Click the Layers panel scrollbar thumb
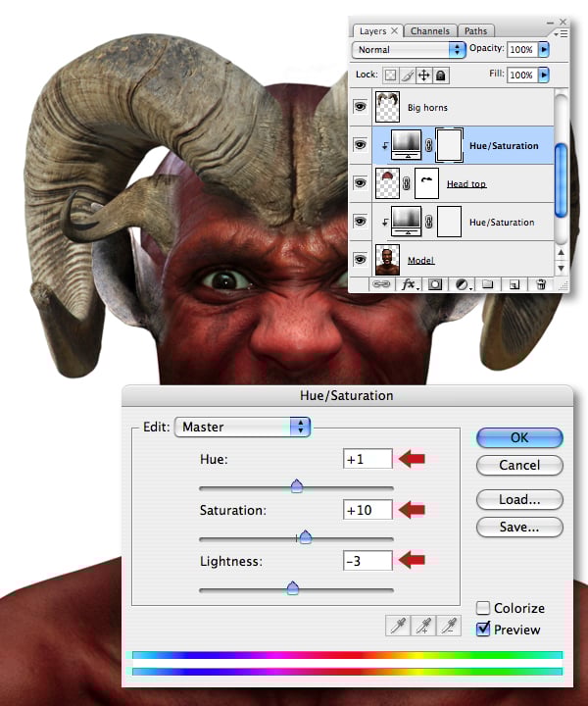This screenshot has width=588, height=706. (561, 180)
